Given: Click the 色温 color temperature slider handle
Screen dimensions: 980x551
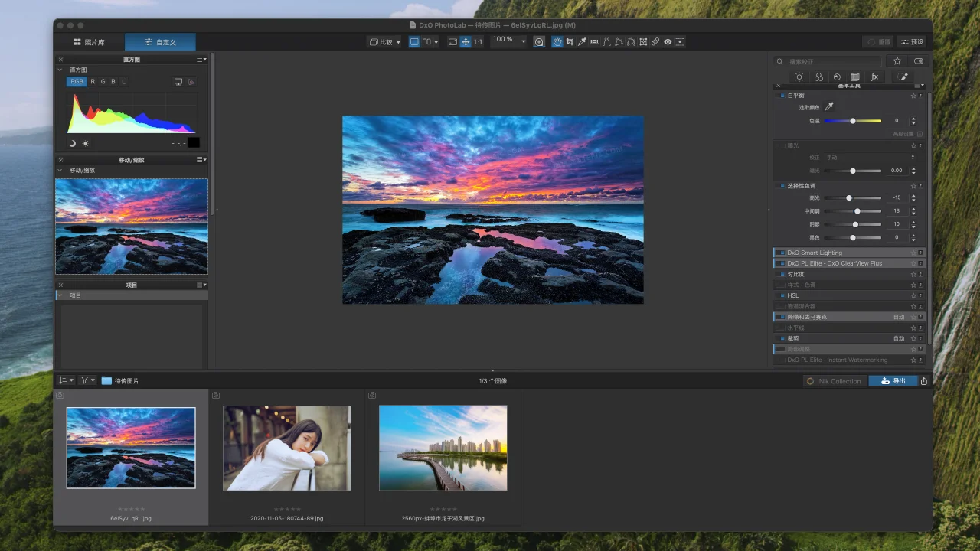Looking at the screenshot, I should [853, 121].
